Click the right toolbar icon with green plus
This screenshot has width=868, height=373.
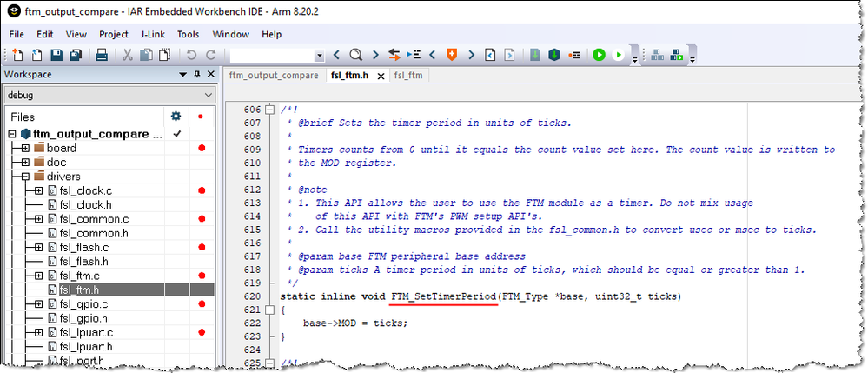pyautogui.click(x=677, y=55)
